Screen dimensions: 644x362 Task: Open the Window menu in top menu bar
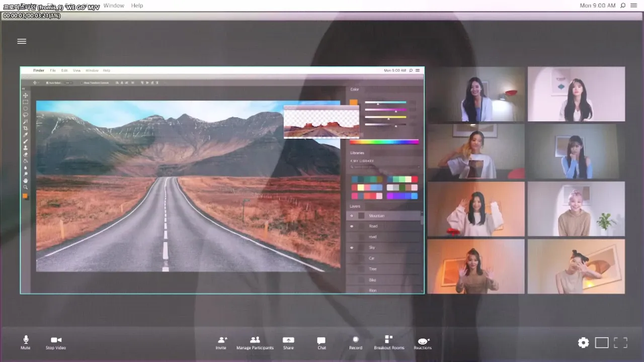[x=114, y=6]
